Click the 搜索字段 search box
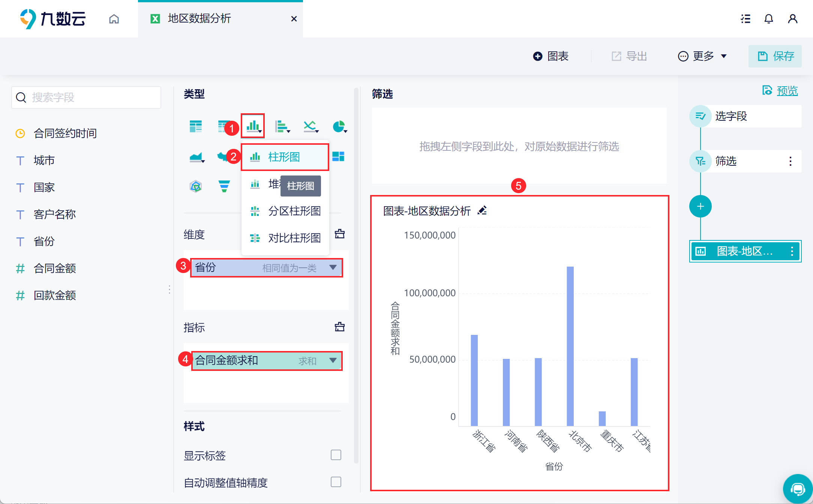This screenshot has width=813, height=504. [x=86, y=97]
